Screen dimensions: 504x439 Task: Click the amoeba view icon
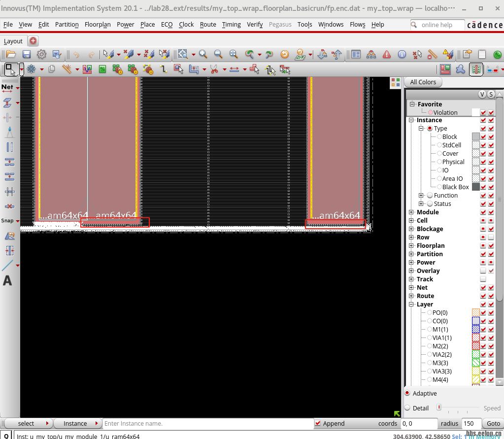461,69
